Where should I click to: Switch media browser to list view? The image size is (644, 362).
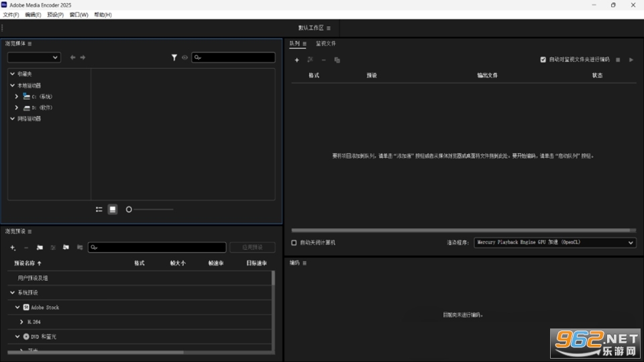99,209
